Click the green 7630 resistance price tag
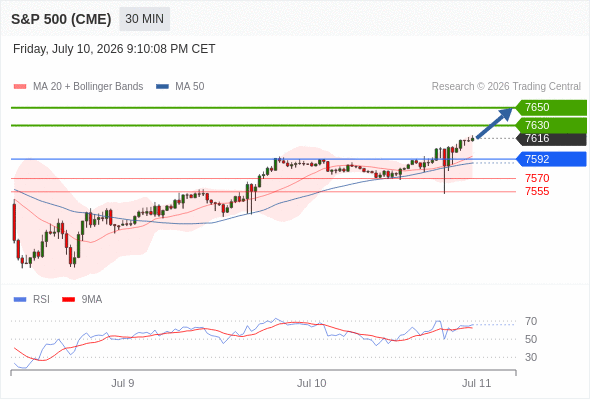Viewport: 590px width, 400px height. pyautogui.click(x=551, y=125)
